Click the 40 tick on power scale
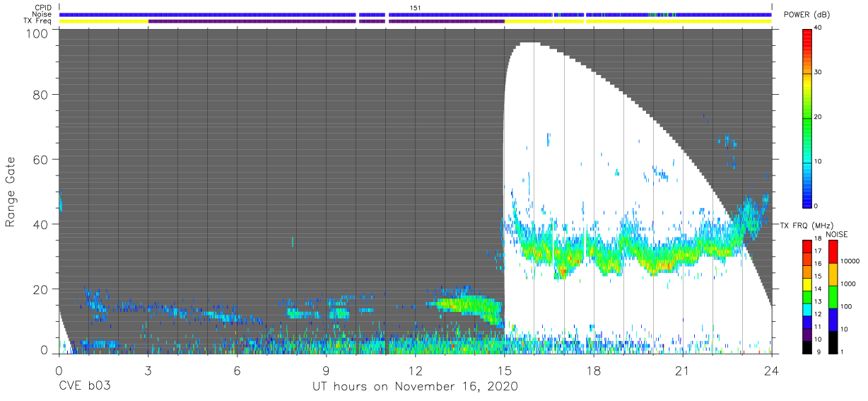This screenshot has width=868, height=401. tap(819, 28)
